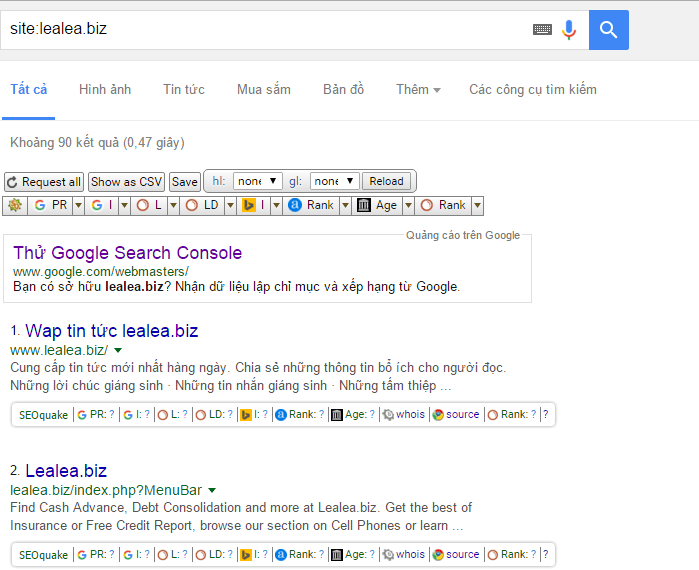Switch to the Bản đồ tab
Screen dimensions: 699x570
[343, 90]
